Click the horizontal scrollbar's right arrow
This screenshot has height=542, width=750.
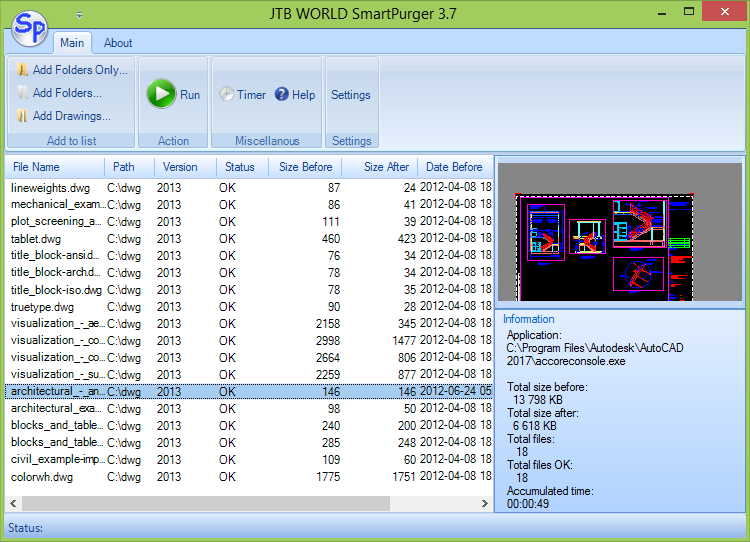click(483, 504)
